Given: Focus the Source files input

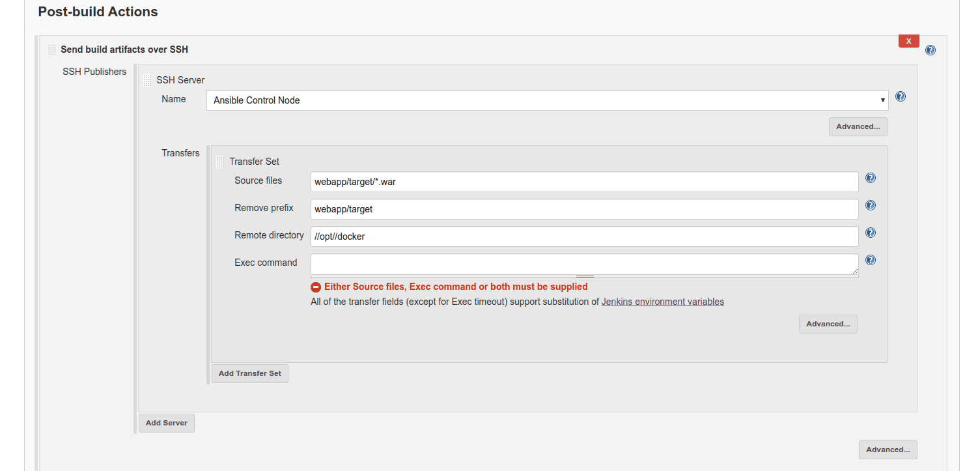Looking at the screenshot, I should (584, 182).
